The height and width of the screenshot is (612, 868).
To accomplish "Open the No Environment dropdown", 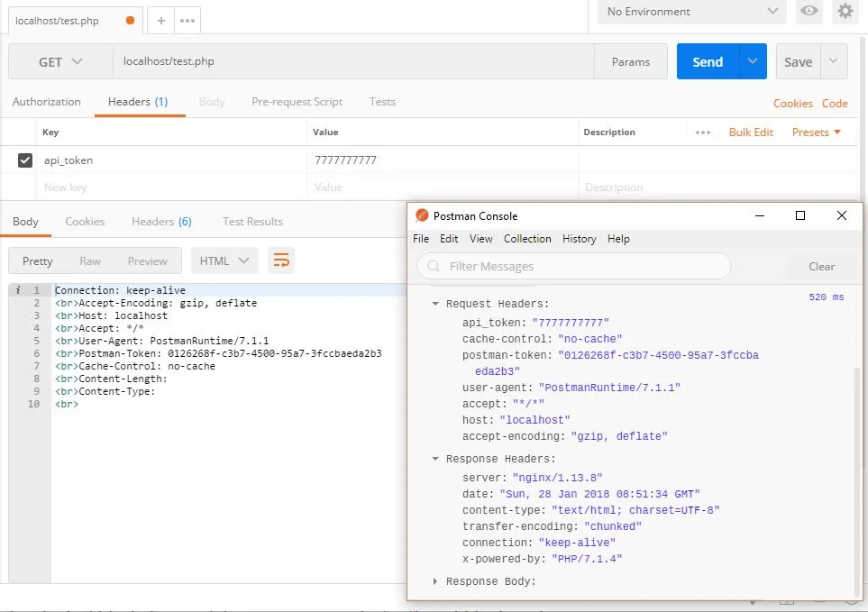I will pos(691,12).
